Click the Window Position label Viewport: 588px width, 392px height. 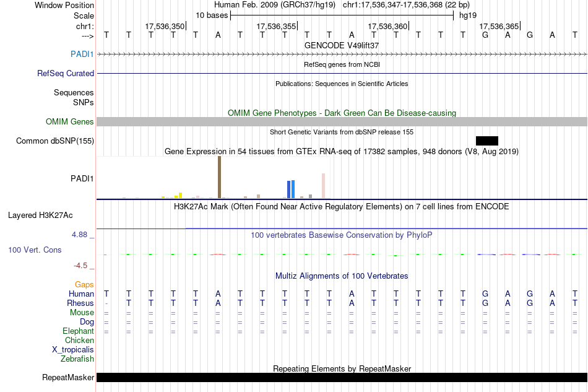click(64, 5)
